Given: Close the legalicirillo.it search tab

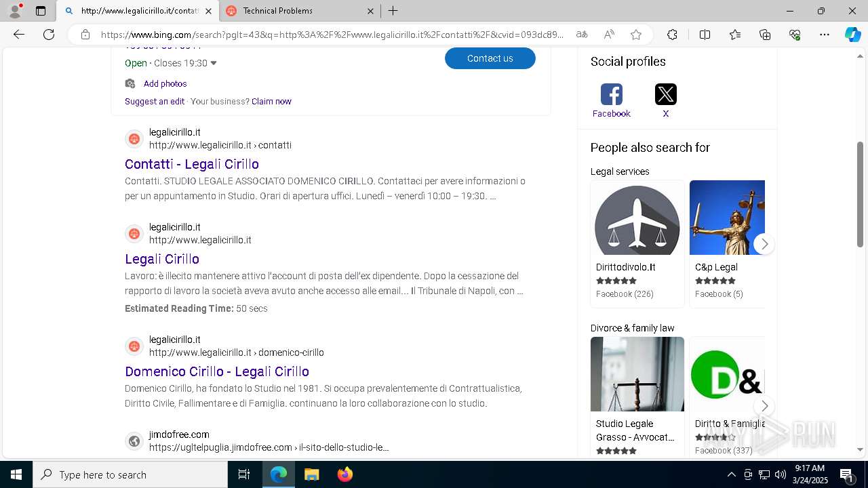Looking at the screenshot, I should click(208, 11).
